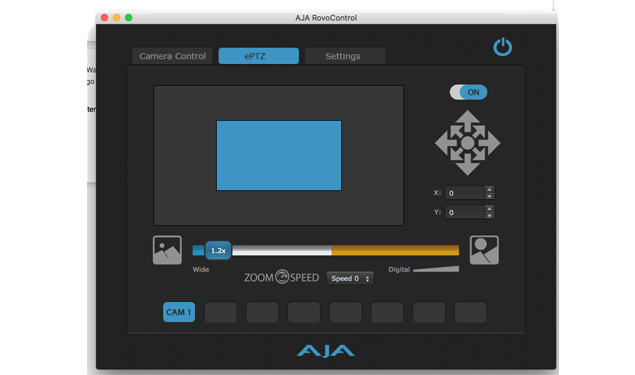The image size is (635, 375).
Task: Click the portrait zoom-in icon
Action: tap(484, 250)
